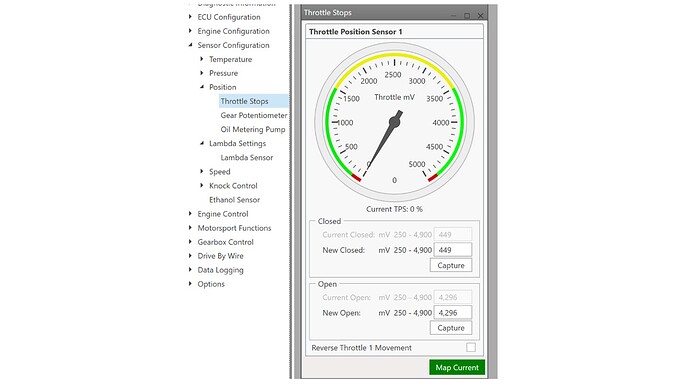690x388 pixels.
Task: Collapse the Sensor Configuration node arrow
Action: [x=190, y=45]
